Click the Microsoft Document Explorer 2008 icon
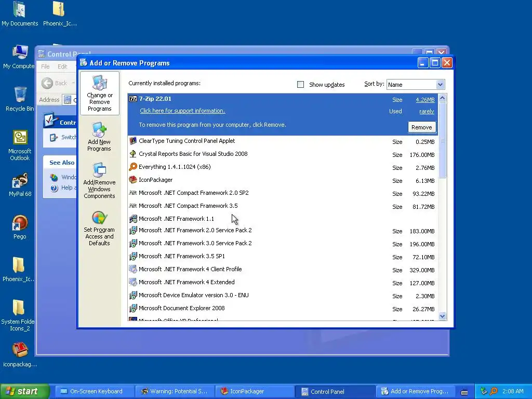This screenshot has width=532, height=399. click(x=133, y=308)
